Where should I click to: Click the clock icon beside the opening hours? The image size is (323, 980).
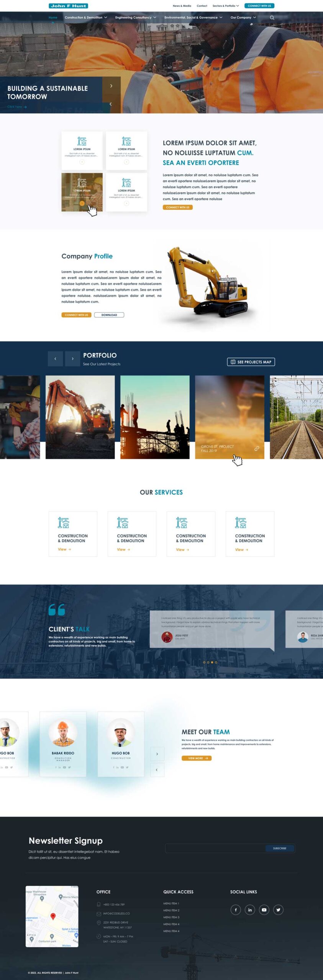[x=99, y=936]
